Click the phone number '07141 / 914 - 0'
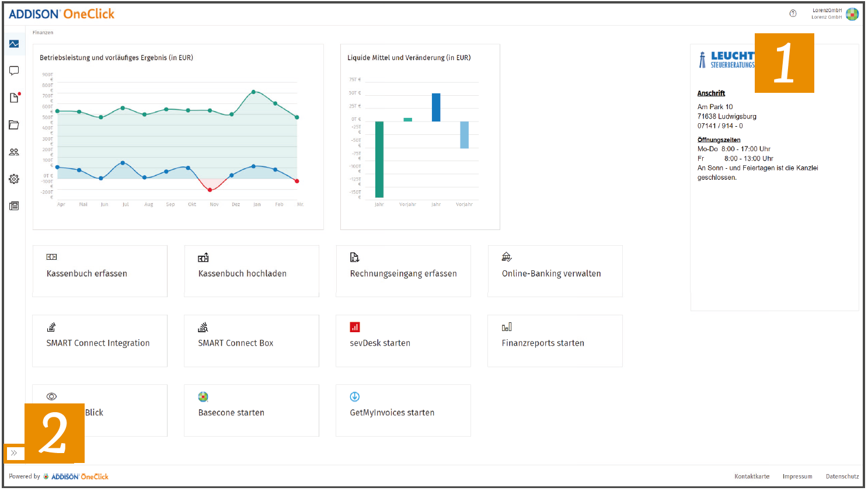 [x=720, y=126]
